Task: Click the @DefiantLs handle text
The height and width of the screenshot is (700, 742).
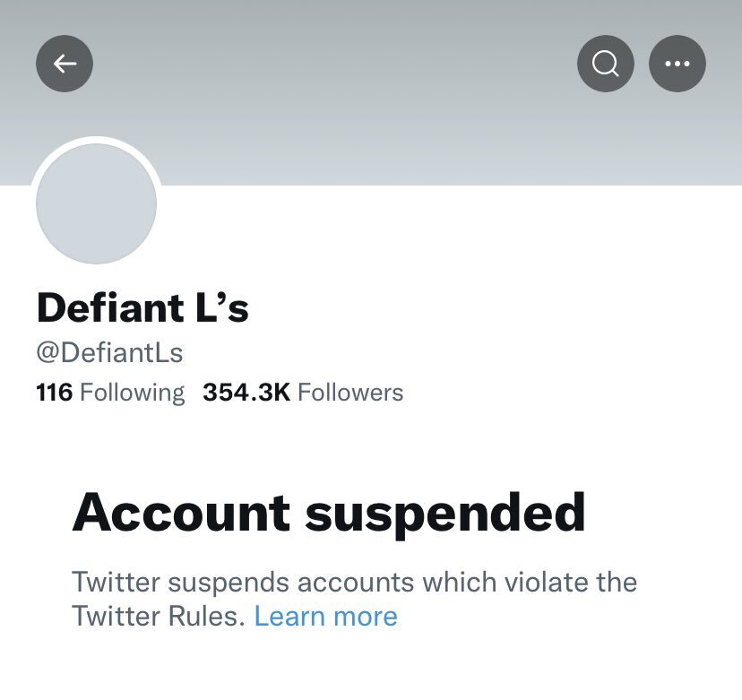Action: pos(109,352)
